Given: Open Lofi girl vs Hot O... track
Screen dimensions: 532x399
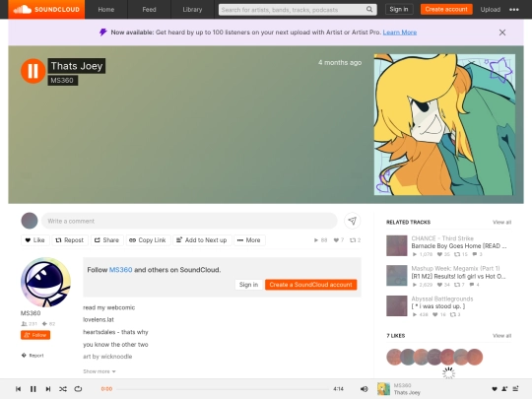Looking at the screenshot, I should coord(458,276).
